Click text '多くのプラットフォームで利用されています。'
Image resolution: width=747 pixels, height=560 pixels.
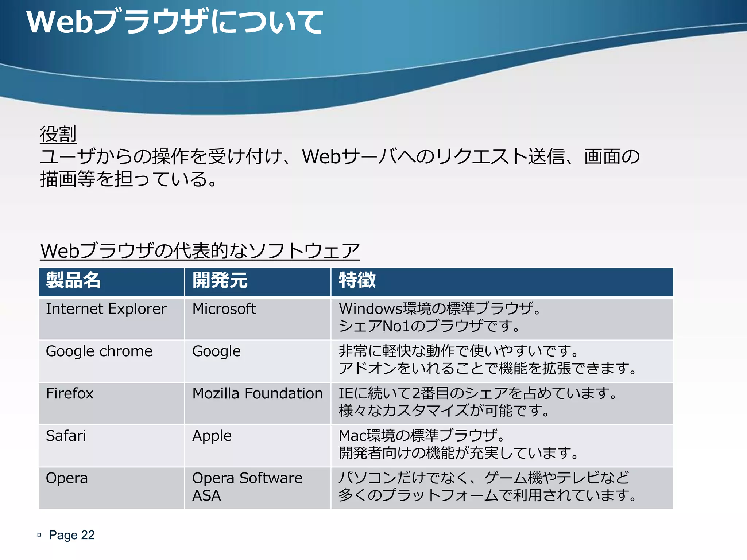pos(488,495)
